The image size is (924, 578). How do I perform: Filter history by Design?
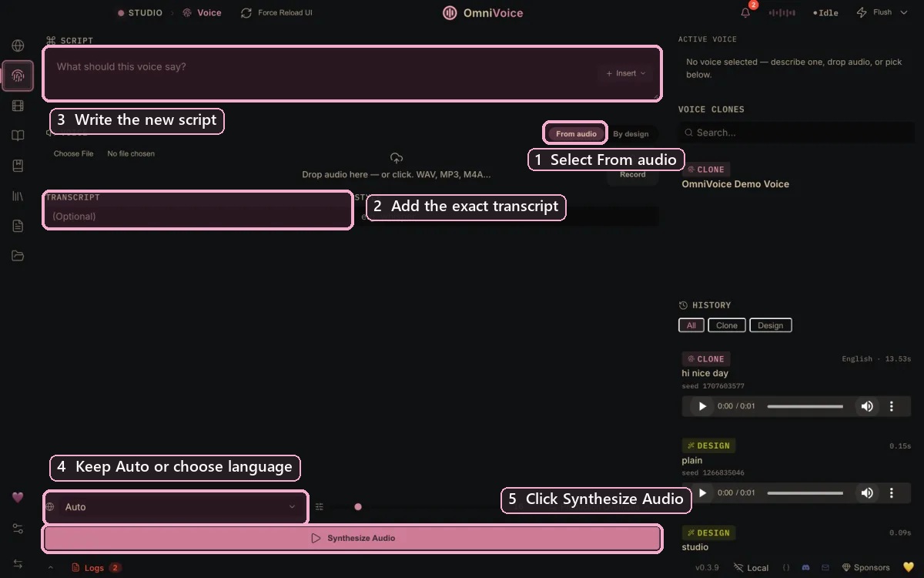[x=770, y=325]
